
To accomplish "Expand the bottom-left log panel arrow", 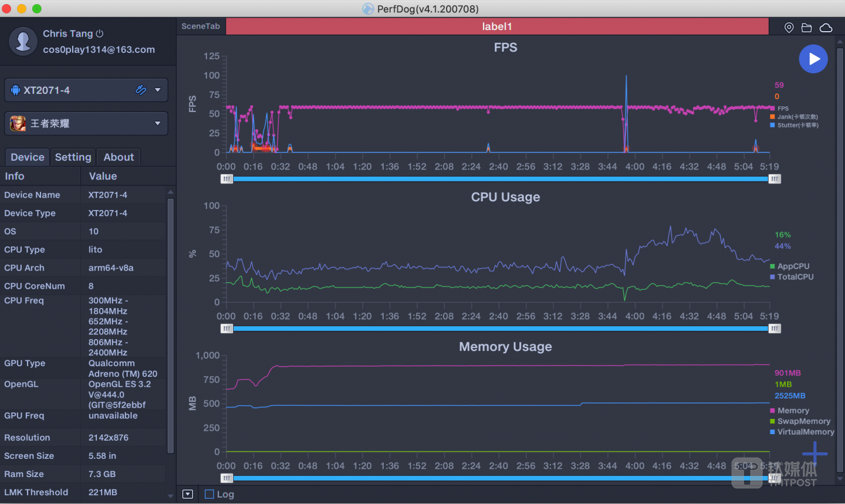I will coord(188,494).
